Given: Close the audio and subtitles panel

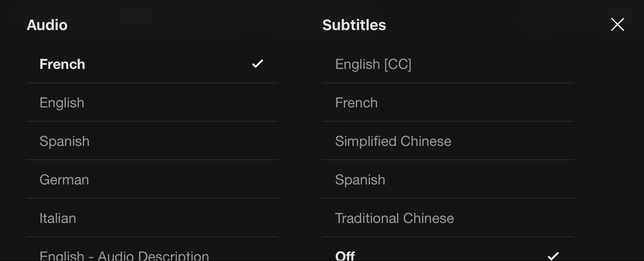Looking at the screenshot, I should point(617,25).
